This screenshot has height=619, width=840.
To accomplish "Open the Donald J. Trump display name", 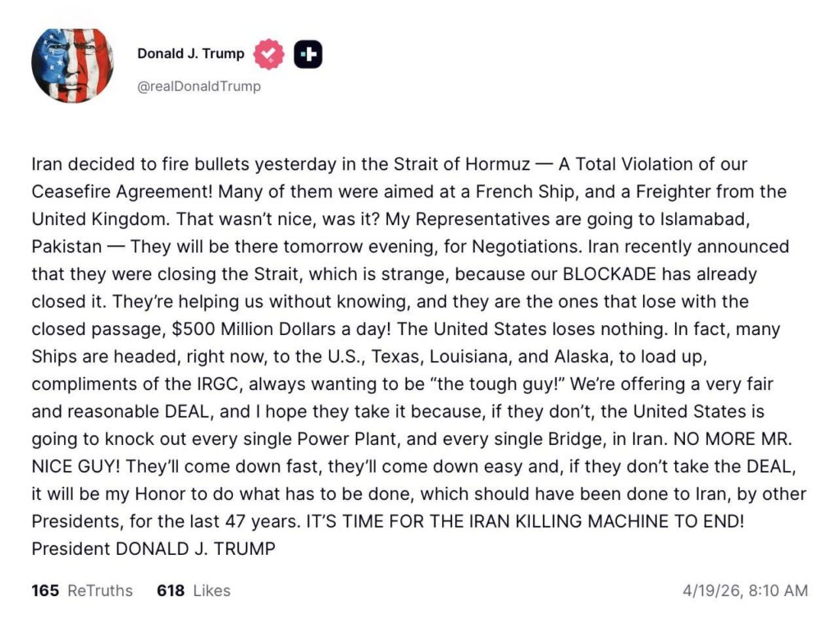I will (190, 53).
